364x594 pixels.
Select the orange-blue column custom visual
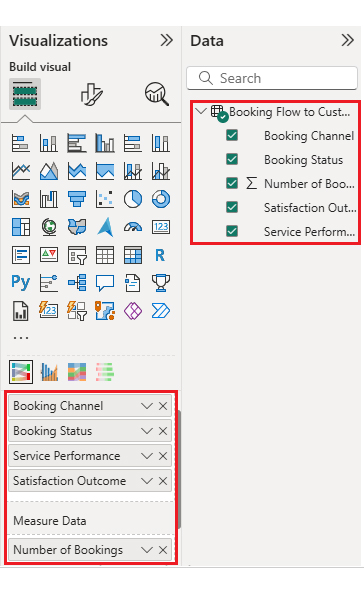49,372
